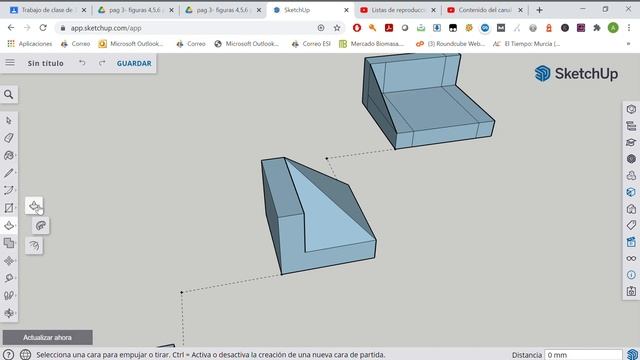Image resolution: width=640 pixels, height=360 pixels.
Task: Choose Offset tool in the flyout
Action: (34, 246)
